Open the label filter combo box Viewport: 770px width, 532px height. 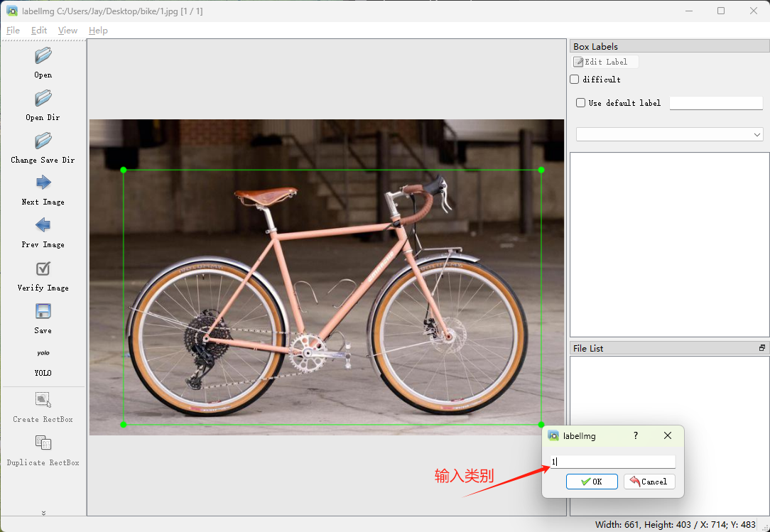pyautogui.click(x=669, y=134)
